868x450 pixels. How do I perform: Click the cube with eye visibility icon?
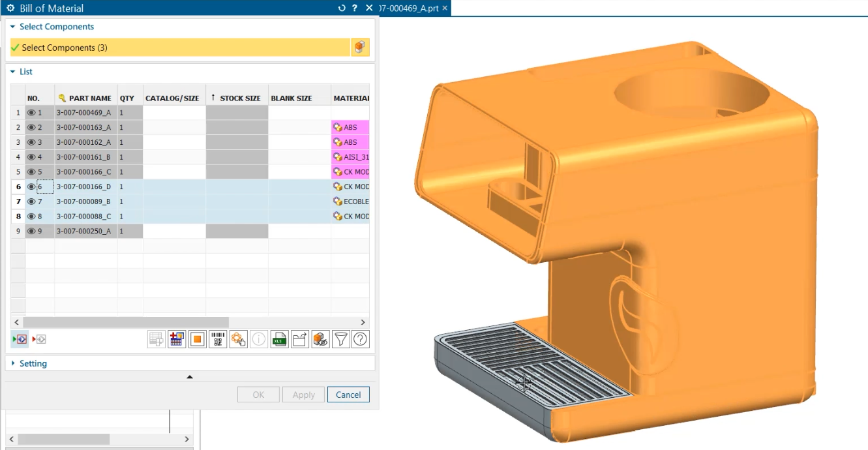pyautogui.click(x=320, y=339)
